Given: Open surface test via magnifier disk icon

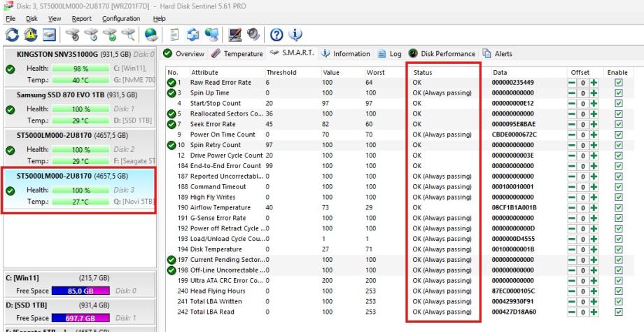Looking at the screenshot, I should (x=128, y=34).
